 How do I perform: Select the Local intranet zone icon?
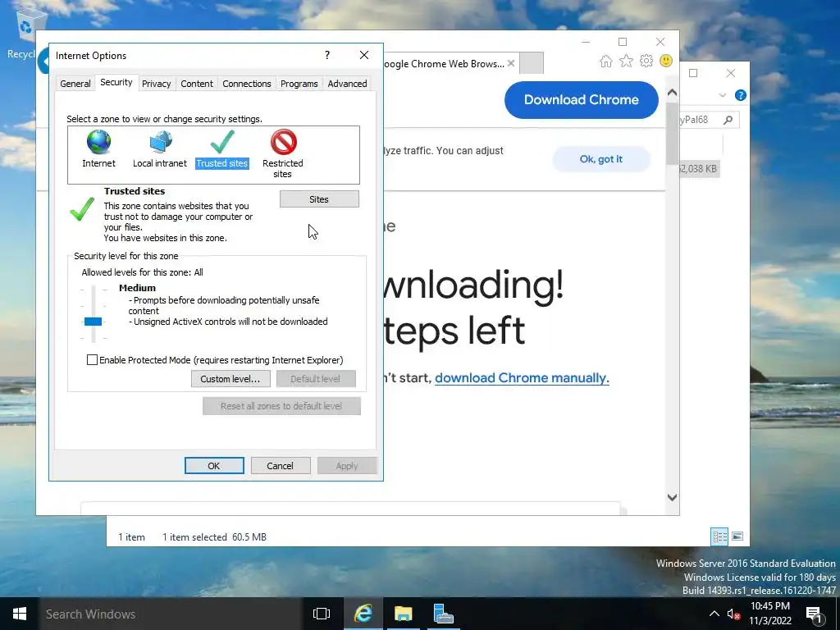(x=160, y=143)
